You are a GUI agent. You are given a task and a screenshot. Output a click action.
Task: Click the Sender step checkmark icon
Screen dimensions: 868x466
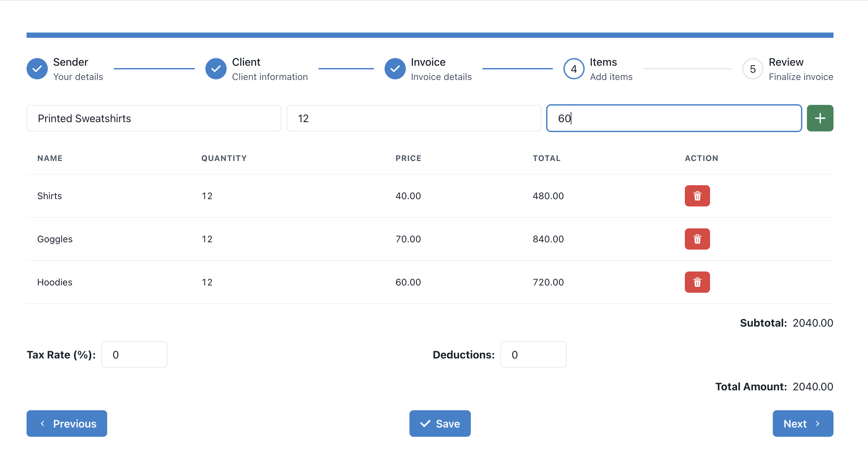(x=37, y=69)
